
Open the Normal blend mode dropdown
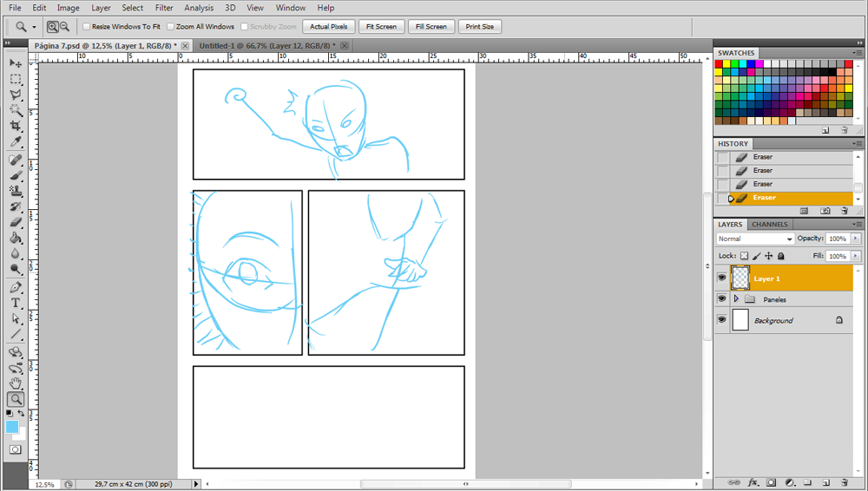click(755, 239)
